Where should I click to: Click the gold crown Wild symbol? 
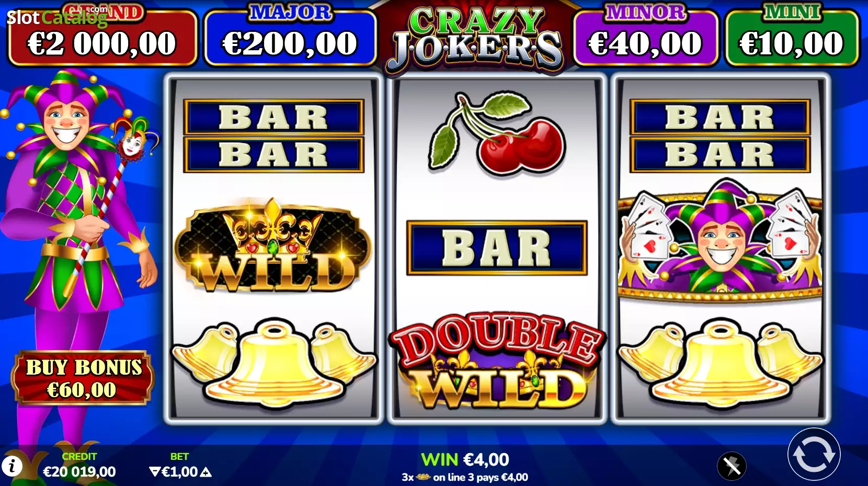tap(273, 246)
